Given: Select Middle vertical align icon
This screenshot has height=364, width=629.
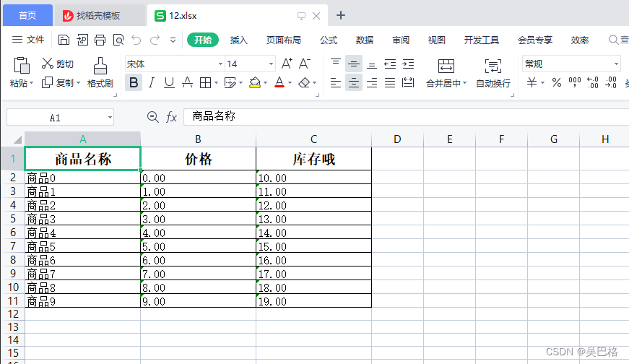Looking at the screenshot, I should pos(353,64).
